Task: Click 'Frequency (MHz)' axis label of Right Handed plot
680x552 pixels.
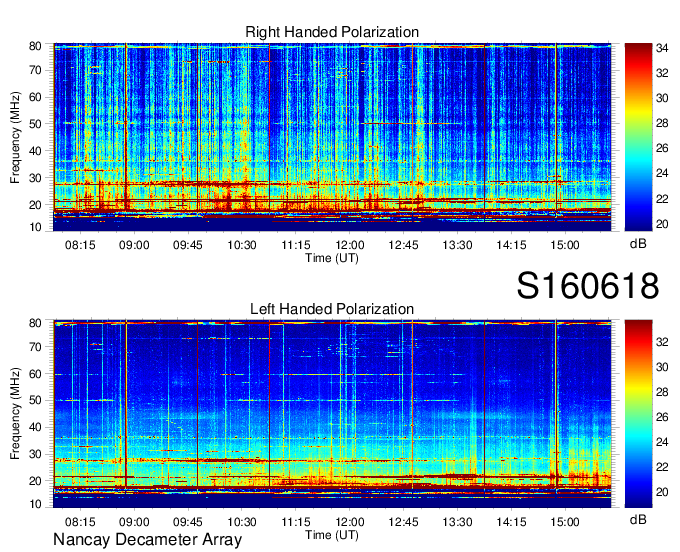Action: pyautogui.click(x=16, y=137)
